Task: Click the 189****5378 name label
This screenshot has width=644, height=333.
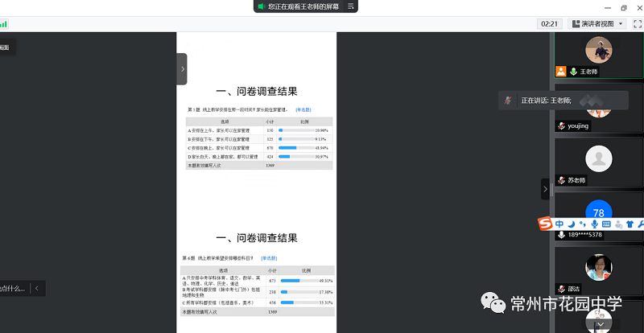Action: click(585, 235)
